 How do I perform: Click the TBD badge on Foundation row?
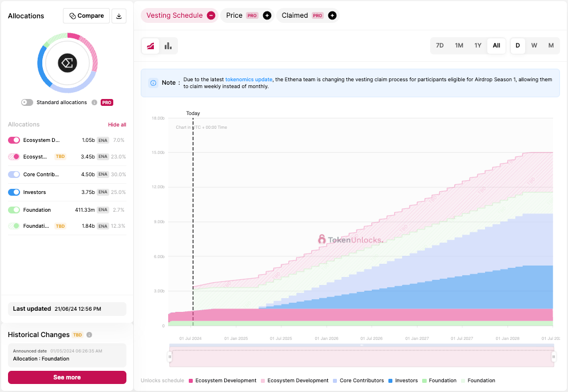[60, 226]
